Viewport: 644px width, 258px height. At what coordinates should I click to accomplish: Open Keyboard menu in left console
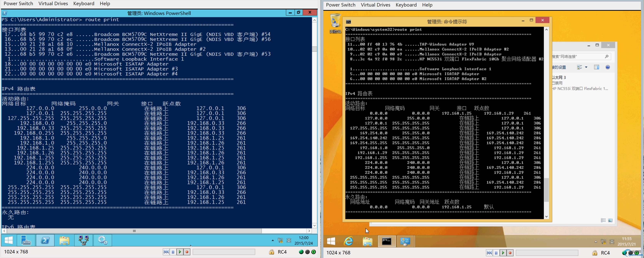click(84, 3)
